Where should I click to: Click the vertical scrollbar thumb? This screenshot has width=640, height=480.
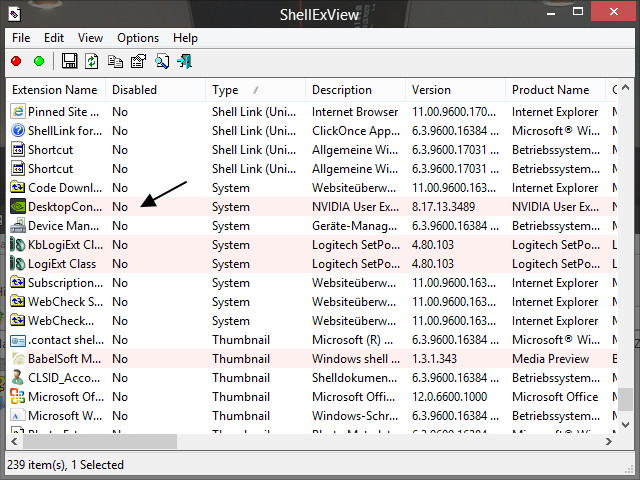click(x=625, y=399)
